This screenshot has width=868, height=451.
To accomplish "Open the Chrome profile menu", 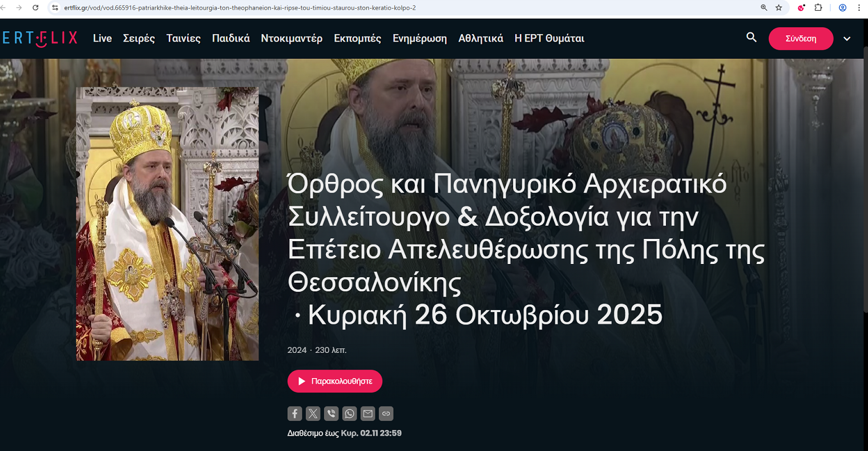I will click(x=842, y=8).
